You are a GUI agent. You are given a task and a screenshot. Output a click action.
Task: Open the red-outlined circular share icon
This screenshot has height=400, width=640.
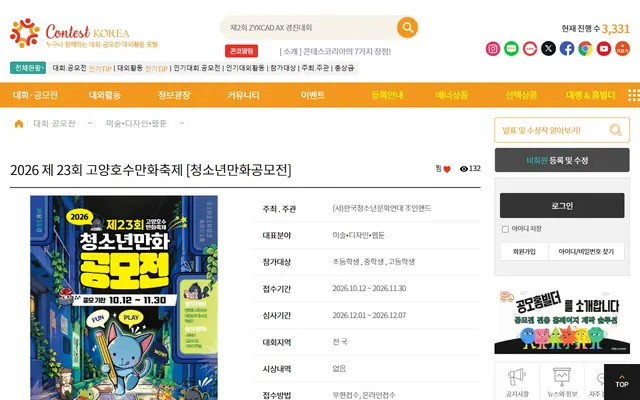530,49
